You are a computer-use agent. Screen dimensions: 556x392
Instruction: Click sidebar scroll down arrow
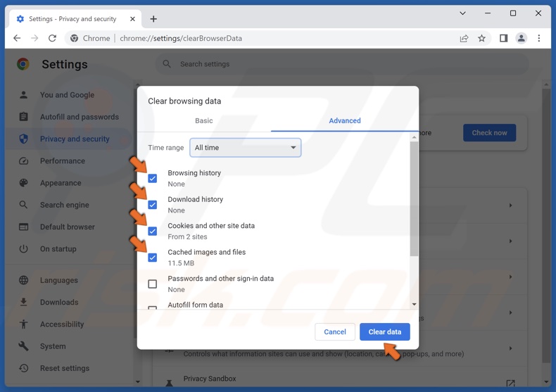[x=137, y=381]
